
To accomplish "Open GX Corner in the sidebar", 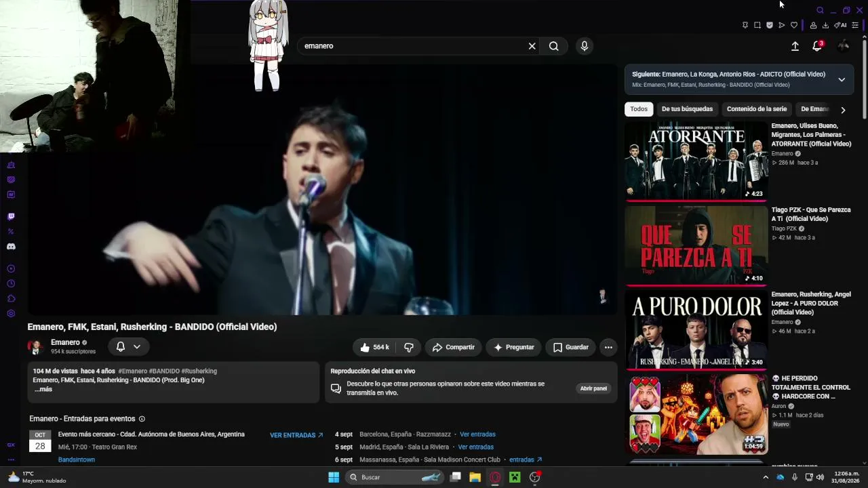I will tap(11, 445).
